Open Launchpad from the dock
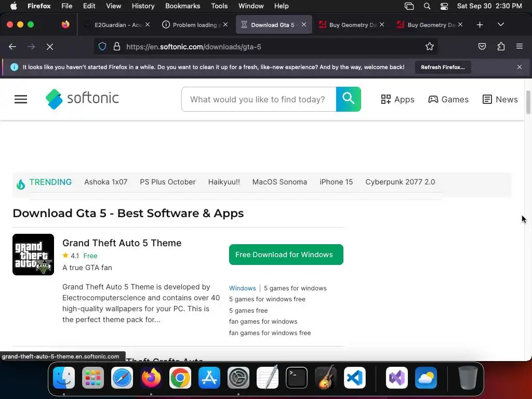Viewport: 532px width, 399px height. click(93, 378)
